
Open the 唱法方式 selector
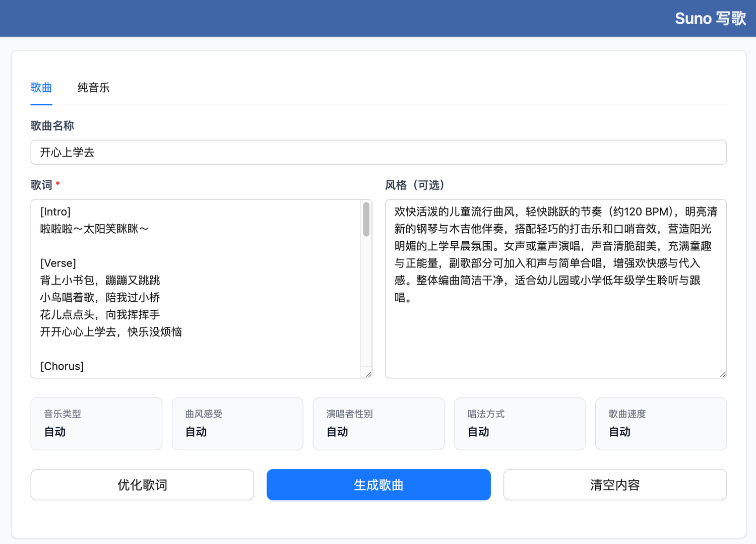519,423
